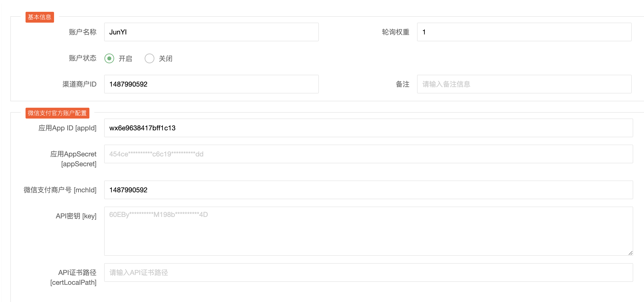
Task: Click the 账户名称 label text
Action: coord(83,32)
